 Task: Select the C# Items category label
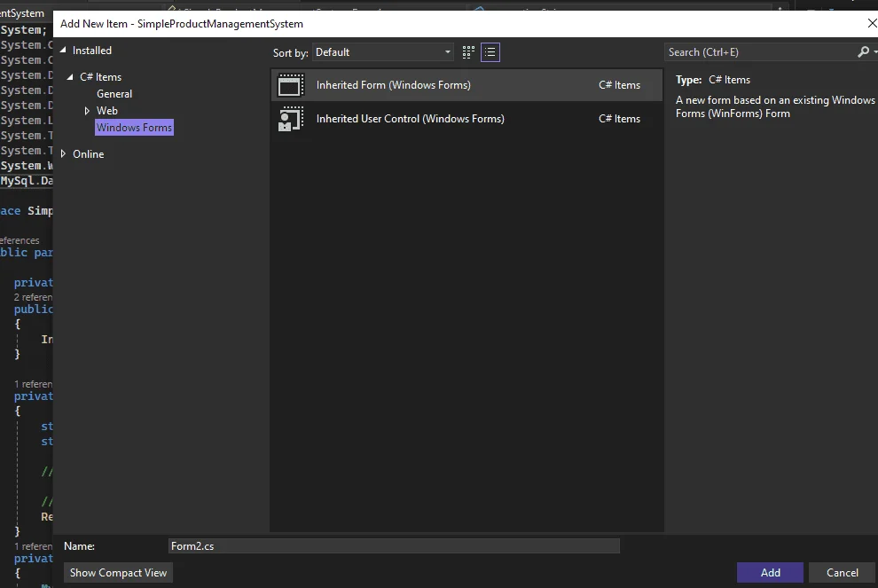coord(101,77)
